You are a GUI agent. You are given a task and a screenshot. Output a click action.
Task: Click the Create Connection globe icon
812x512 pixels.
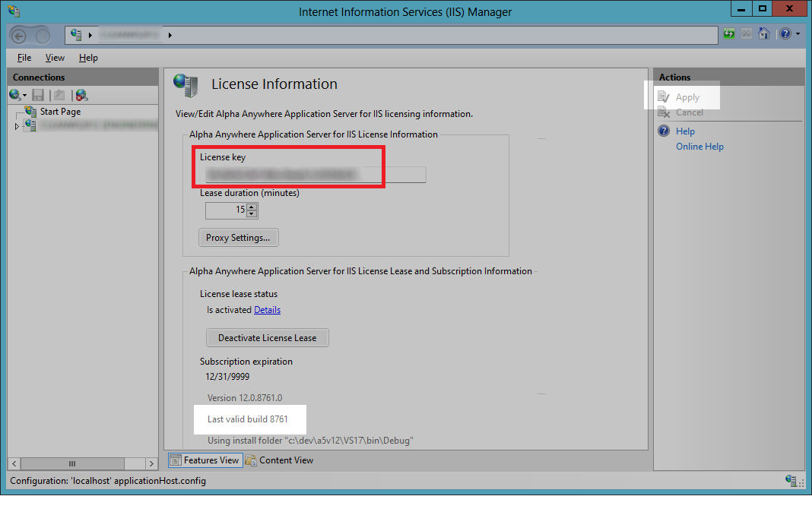click(15, 95)
